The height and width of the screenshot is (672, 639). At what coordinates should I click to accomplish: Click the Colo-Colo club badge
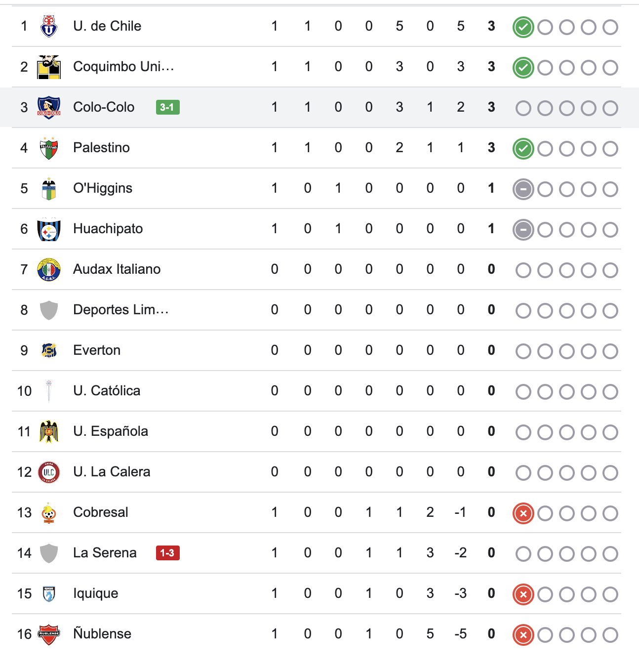pyautogui.click(x=49, y=108)
